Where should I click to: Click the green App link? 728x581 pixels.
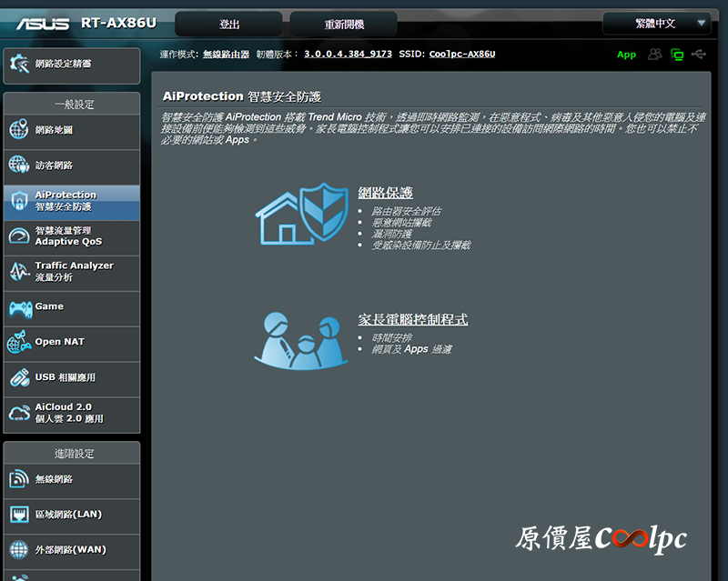(626, 55)
